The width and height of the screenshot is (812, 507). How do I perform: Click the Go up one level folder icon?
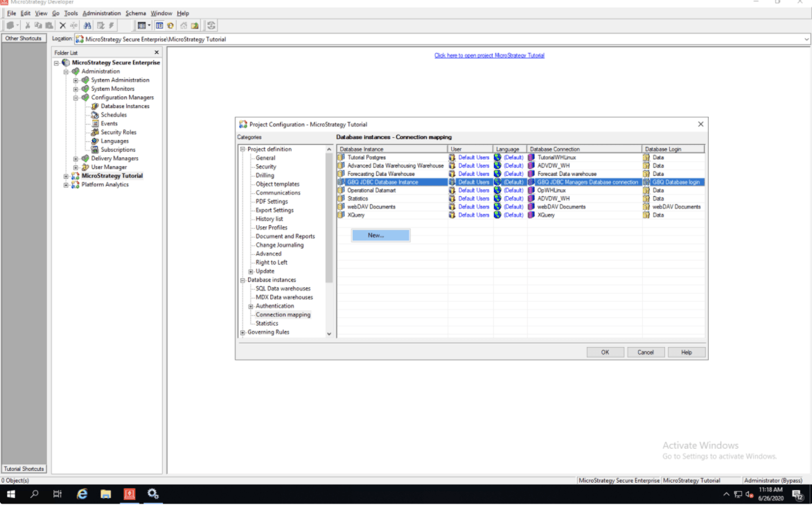tap(195, 26)
